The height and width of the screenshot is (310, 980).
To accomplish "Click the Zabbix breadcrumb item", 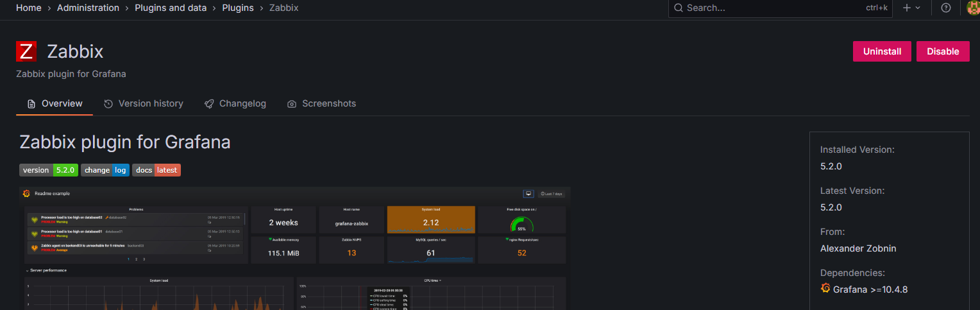I will (x=283, y=8).
